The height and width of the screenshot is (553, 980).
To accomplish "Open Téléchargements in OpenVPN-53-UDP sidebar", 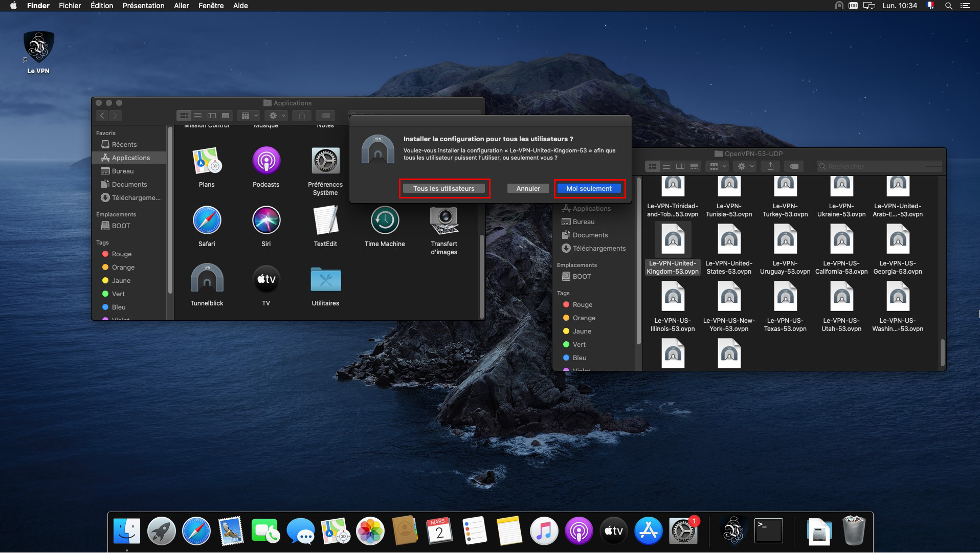I will [x=593, y=248].
